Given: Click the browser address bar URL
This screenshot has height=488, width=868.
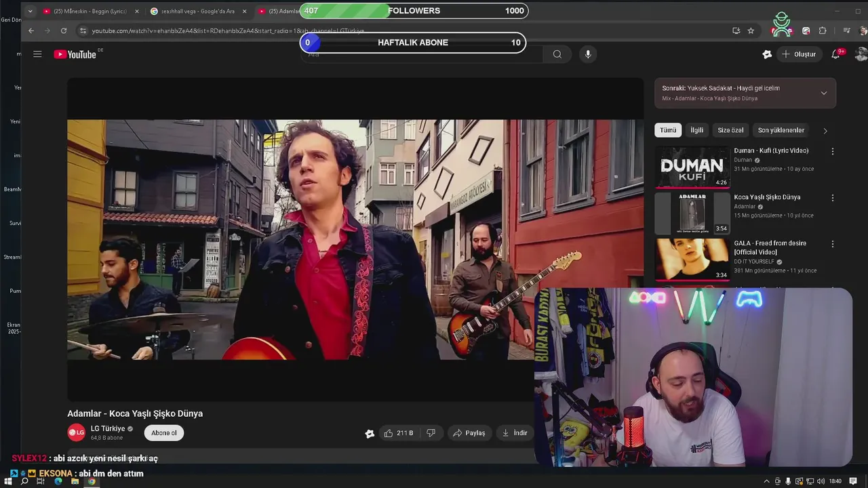Looking at the screenshot, I should click(x=228, y=30).
